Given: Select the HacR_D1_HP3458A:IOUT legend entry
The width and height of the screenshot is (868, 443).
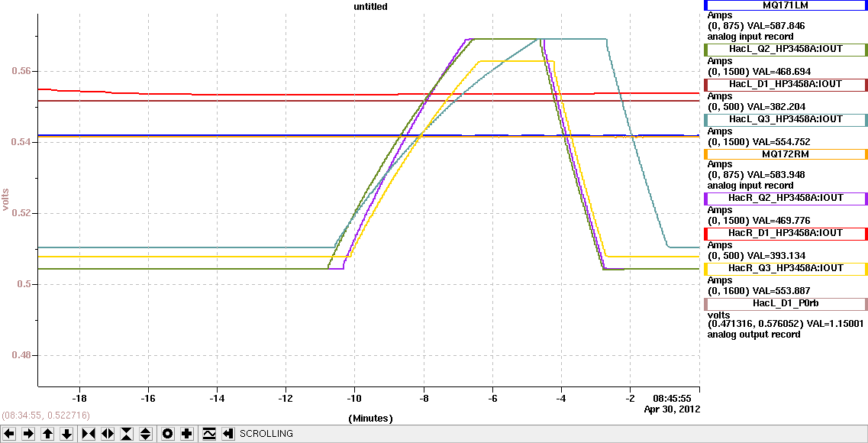Looking at the screenshot, I should 786,233.
